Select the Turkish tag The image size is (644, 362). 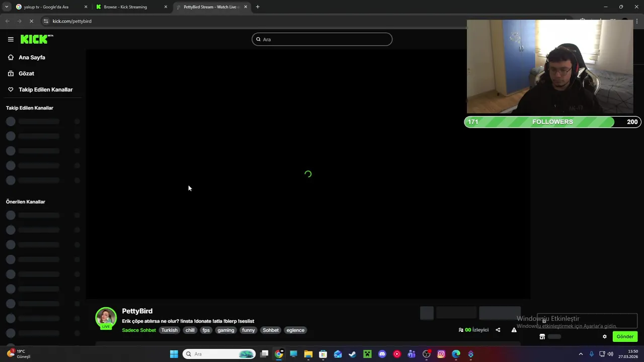point(170,330)
